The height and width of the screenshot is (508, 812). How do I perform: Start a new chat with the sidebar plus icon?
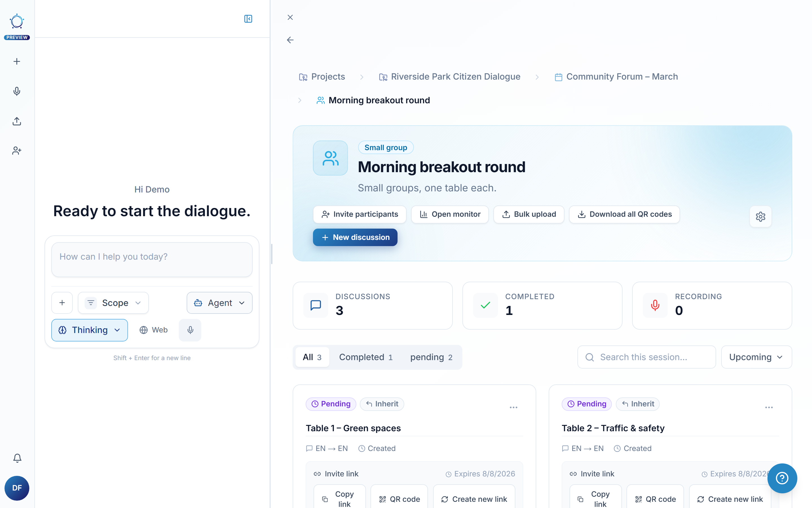pyautogui.click(x=17, y=62)
